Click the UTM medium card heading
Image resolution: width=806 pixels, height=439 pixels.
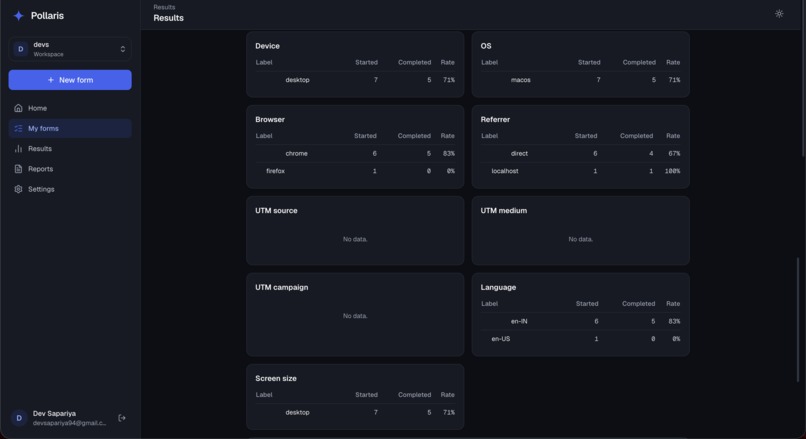pos(504,210)
